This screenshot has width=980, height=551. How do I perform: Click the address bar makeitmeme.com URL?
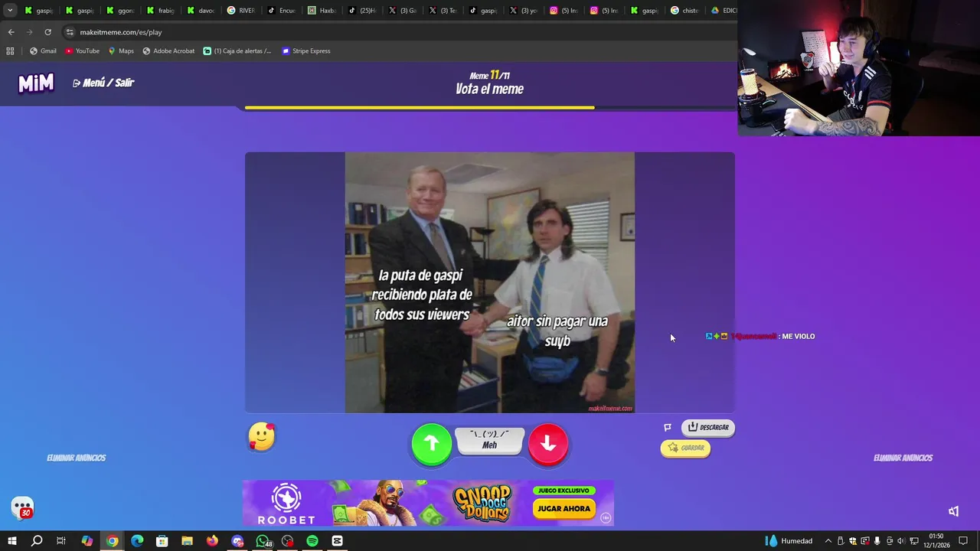(x=121, y=32)
